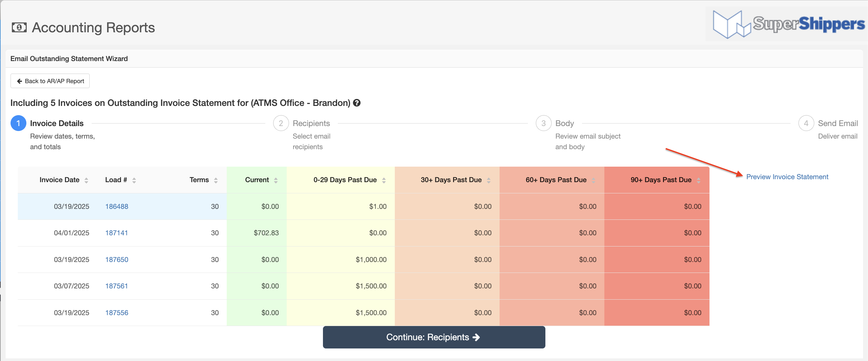Click the help question mark icon
Screen dimensions: 868x361
click(x=357, y=103)
